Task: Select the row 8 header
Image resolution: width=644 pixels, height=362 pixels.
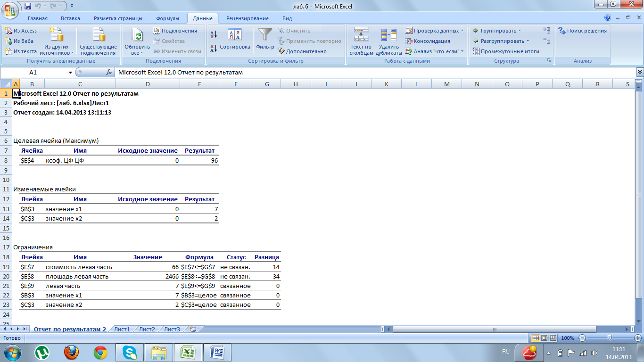Action: 6,160
